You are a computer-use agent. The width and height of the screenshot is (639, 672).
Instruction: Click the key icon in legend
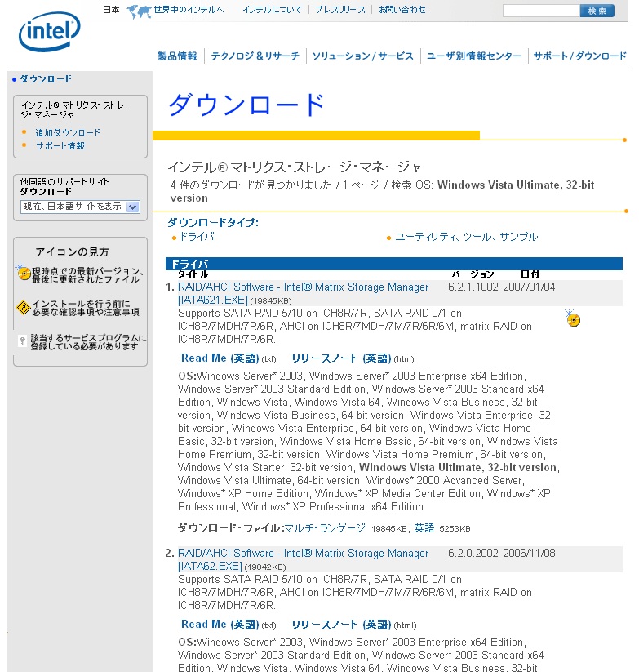(x=22, y=340)
